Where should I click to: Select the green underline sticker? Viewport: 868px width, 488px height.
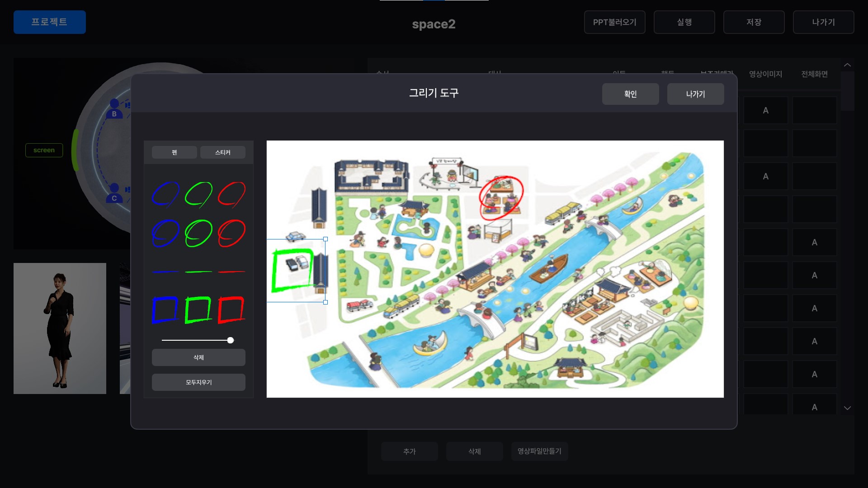click(x=198, y=272)
